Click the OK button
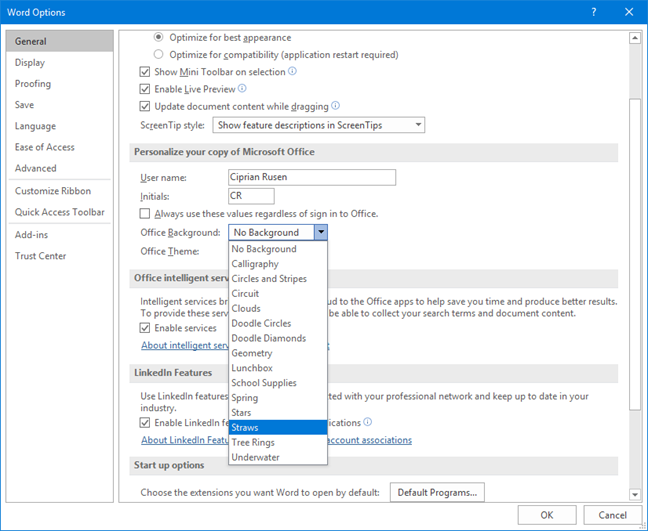The height and width of the screenshot is (531, 648). [x=547, y=515]
